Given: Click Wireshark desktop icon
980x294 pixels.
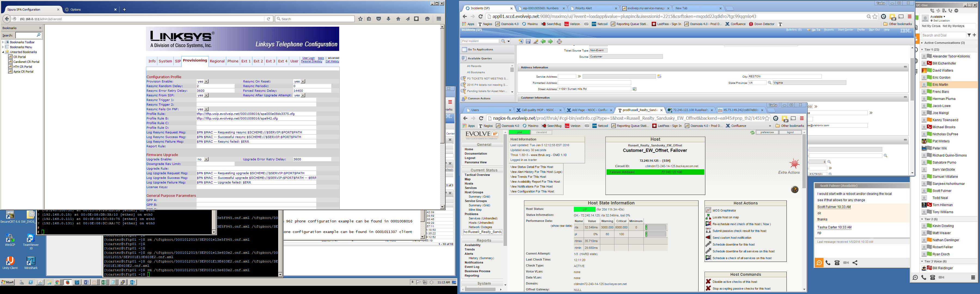Looking at the screenshot, I should point(30,261).
